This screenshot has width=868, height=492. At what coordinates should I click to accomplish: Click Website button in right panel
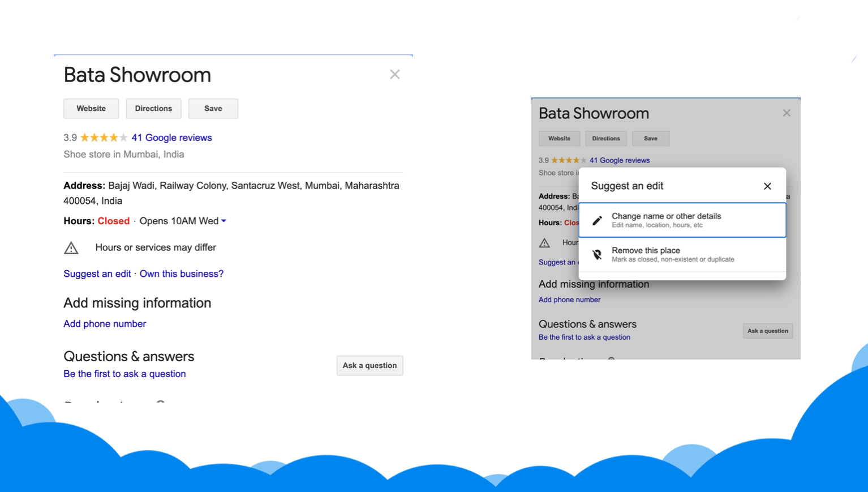point(559,138)
